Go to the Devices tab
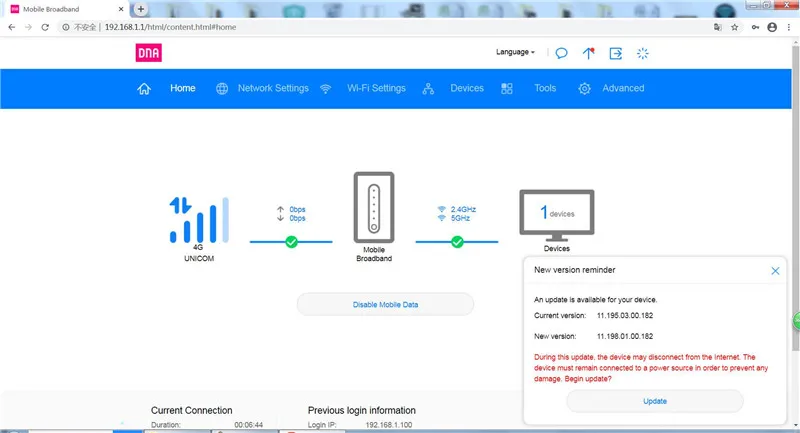The image size is (800, 433). [x=467, y=88]
